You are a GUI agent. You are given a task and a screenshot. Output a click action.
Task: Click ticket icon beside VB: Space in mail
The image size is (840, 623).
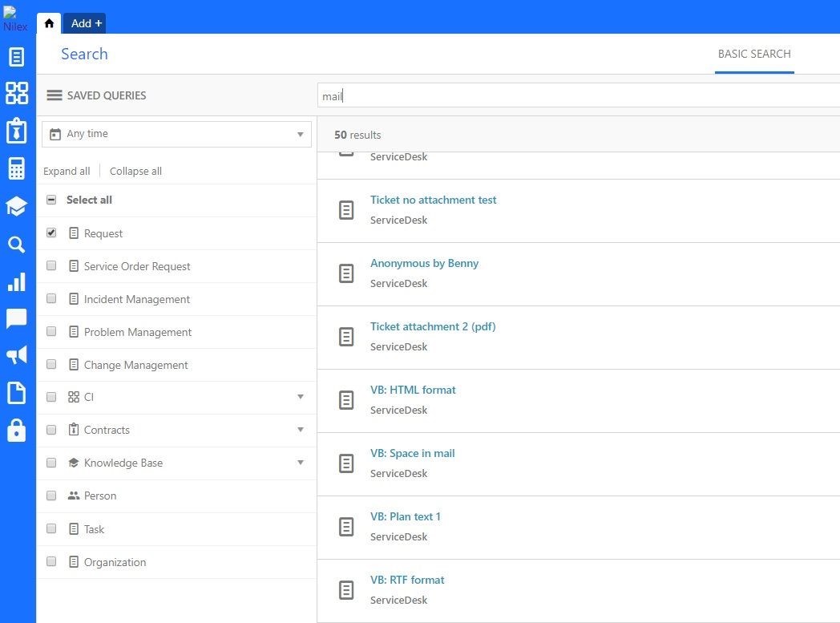(346, 463)
